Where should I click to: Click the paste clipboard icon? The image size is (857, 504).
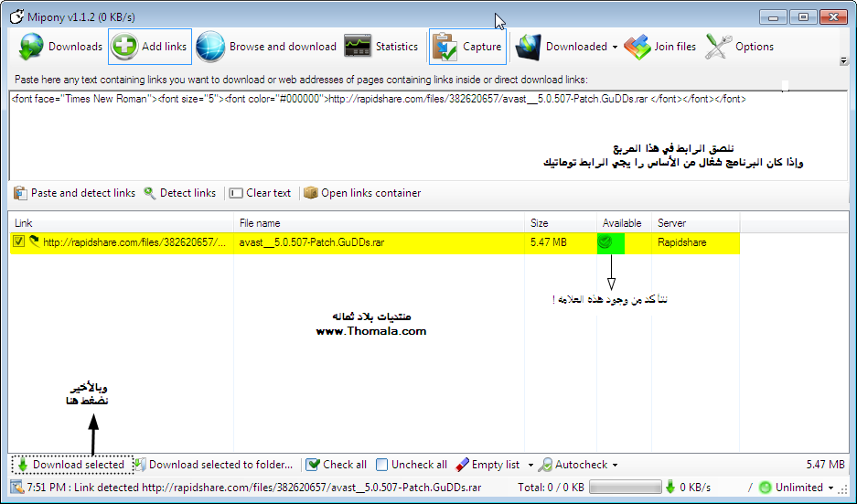coord(20,193)
